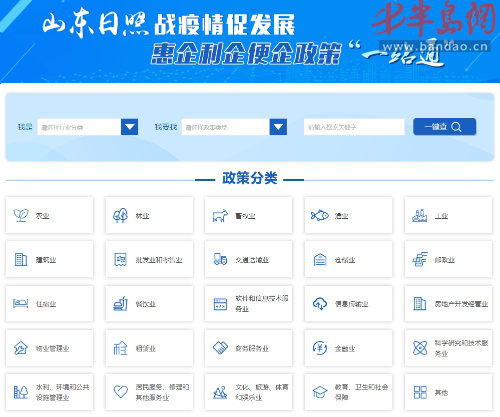Focus the policy keyword input field

[x=354, y=127]
